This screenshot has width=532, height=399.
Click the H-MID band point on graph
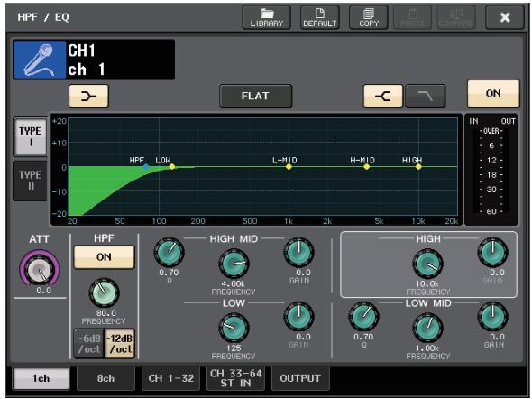pyautogui.click(x=366, y=167)
